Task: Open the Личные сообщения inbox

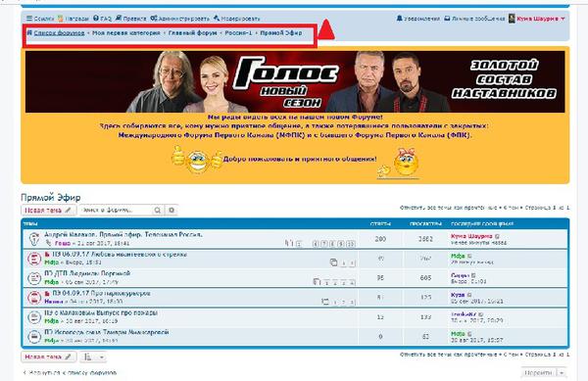Action: click(x=474, y=19)
